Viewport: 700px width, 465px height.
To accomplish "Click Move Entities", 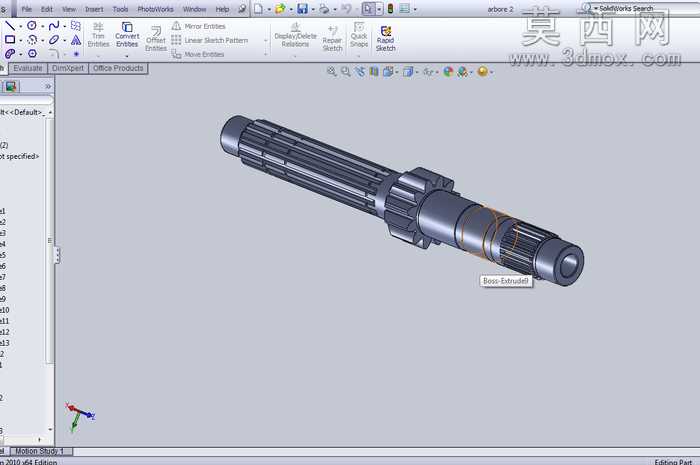I will click(198, 54).
